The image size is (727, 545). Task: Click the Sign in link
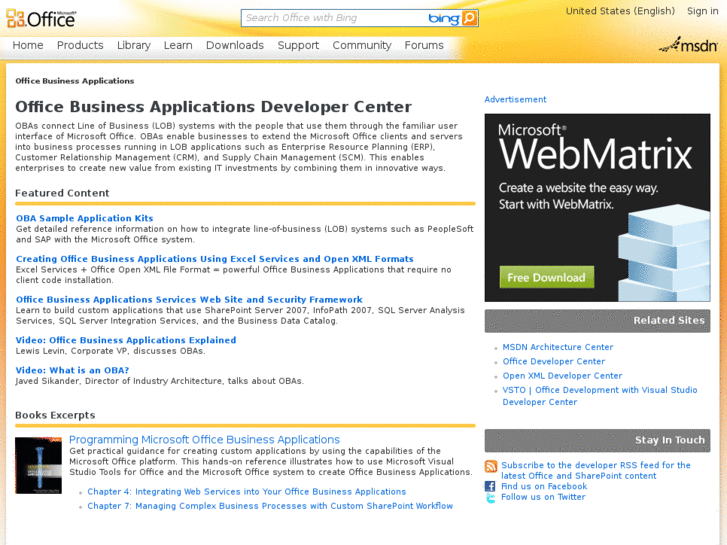click(702, 11)
